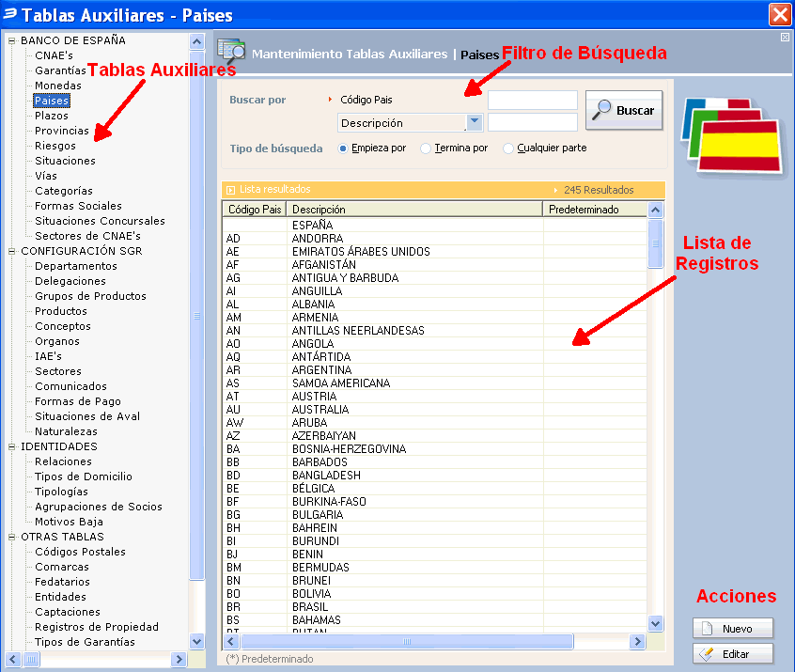Open Motivos Baja in tree
The image size is (795, 672).
click(69, 522)
